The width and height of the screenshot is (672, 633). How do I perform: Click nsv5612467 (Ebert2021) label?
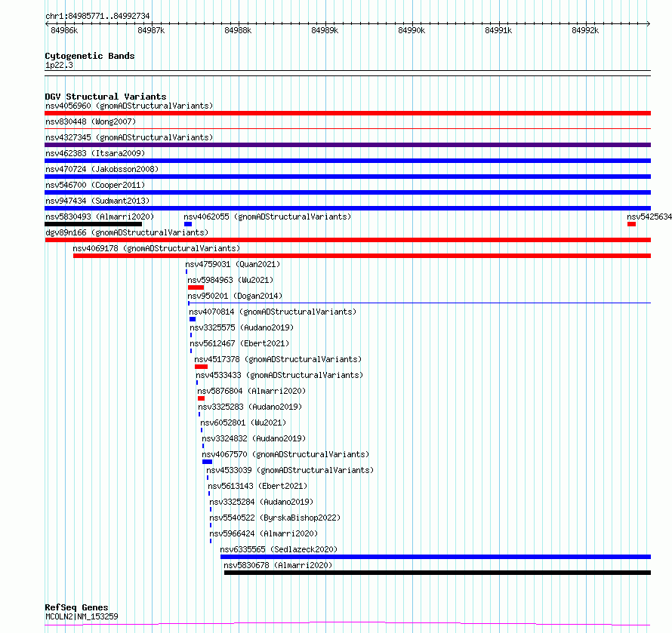point(239,343)
